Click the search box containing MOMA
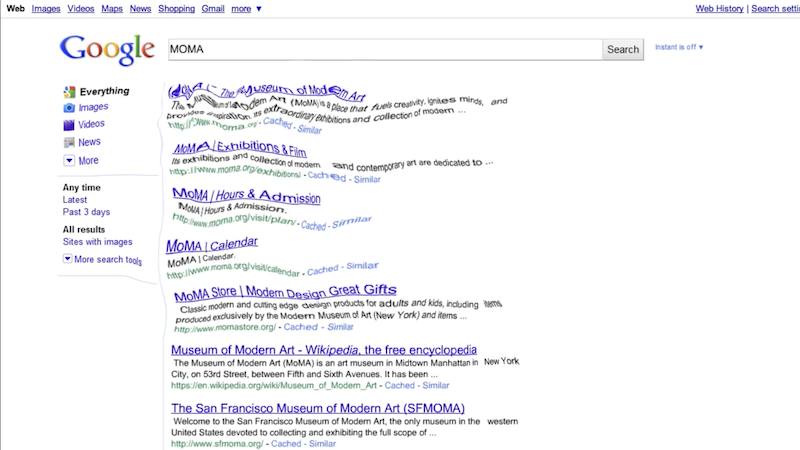Image resolution: width=800 pixels, height=450 pixels. pos(385,49)
